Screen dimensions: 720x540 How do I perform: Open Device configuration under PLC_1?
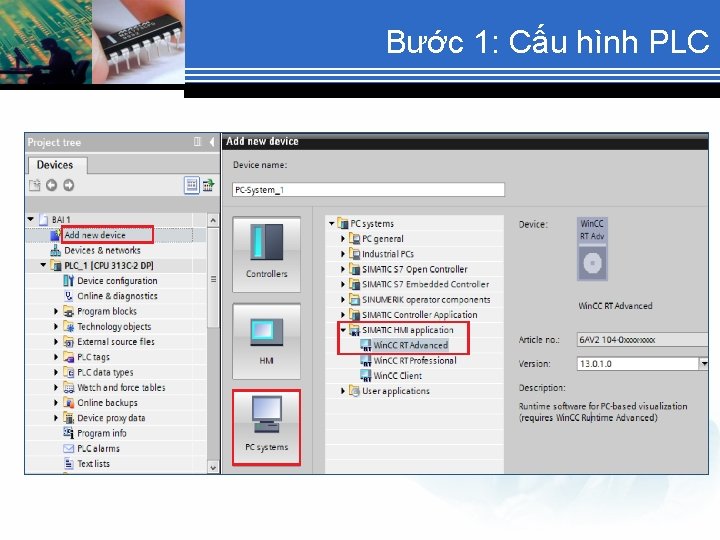click(x=117, y=281)
